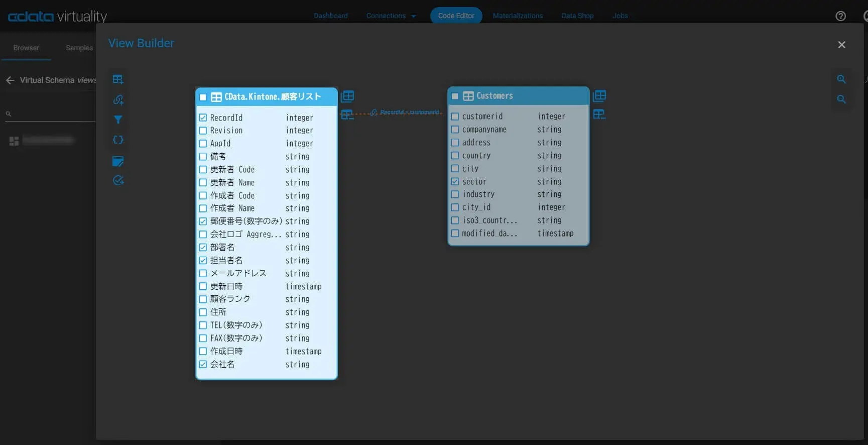
Task: Toggle select-all checkbox in Customers header
Action: coord(455,96)
